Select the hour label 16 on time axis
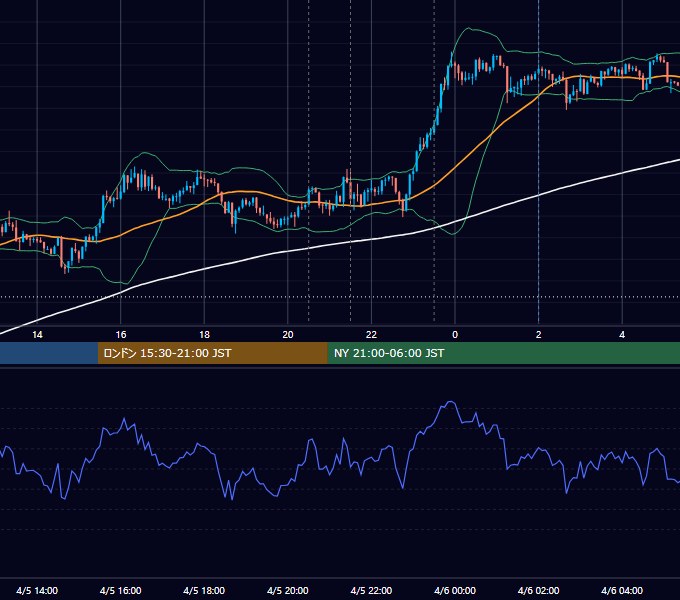The image size is (680, 600). pyautogui.click(x=121, y=335)
